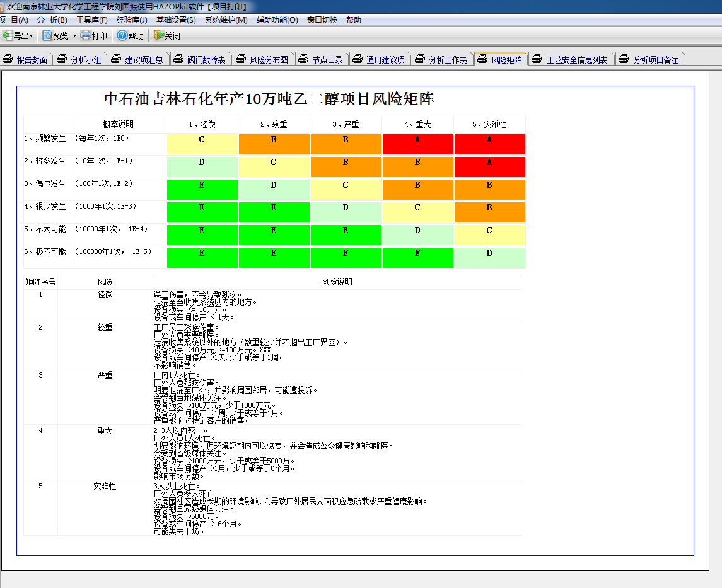Viewport: 722px width, 588px height.
Task: Click the 5、灾难性 column header
Action: 489,124
